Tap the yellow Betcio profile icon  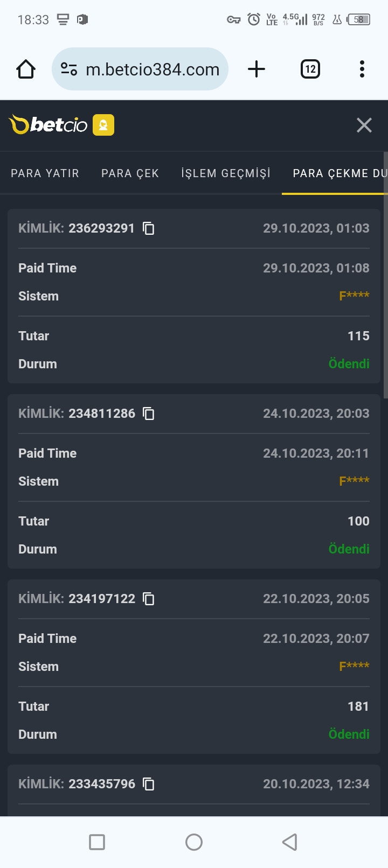pos(103,125)
